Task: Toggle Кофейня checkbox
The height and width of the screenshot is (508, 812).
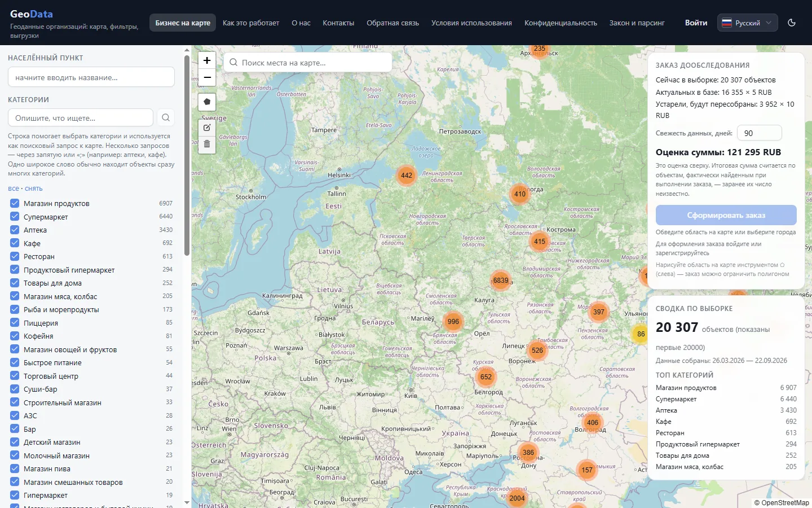Action: point(15,336)
